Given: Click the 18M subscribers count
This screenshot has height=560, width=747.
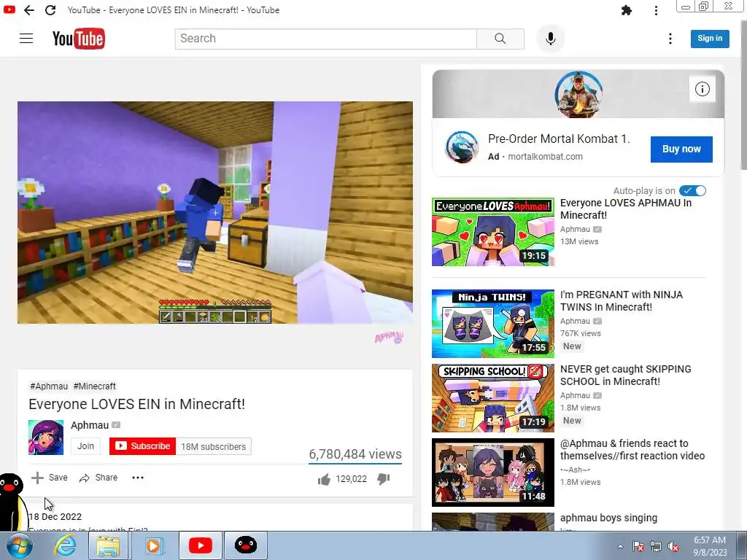Looking at the screenshot, I should (x=214, y=447).
